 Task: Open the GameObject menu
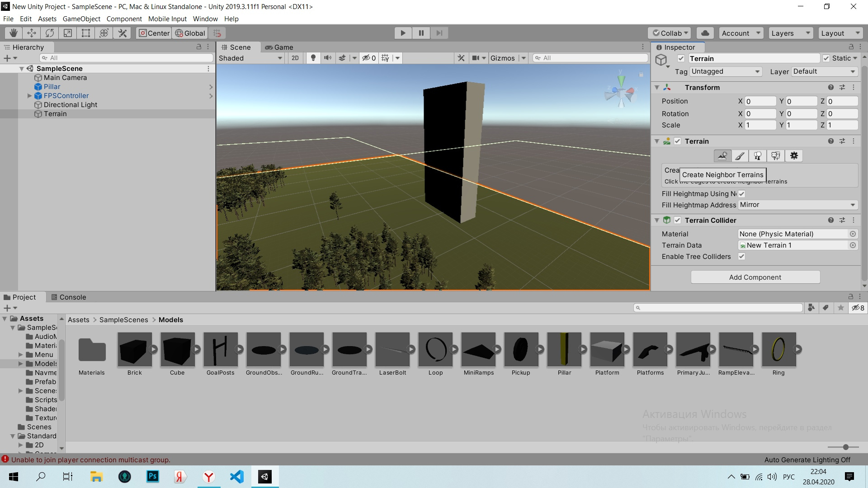(81, 19)
